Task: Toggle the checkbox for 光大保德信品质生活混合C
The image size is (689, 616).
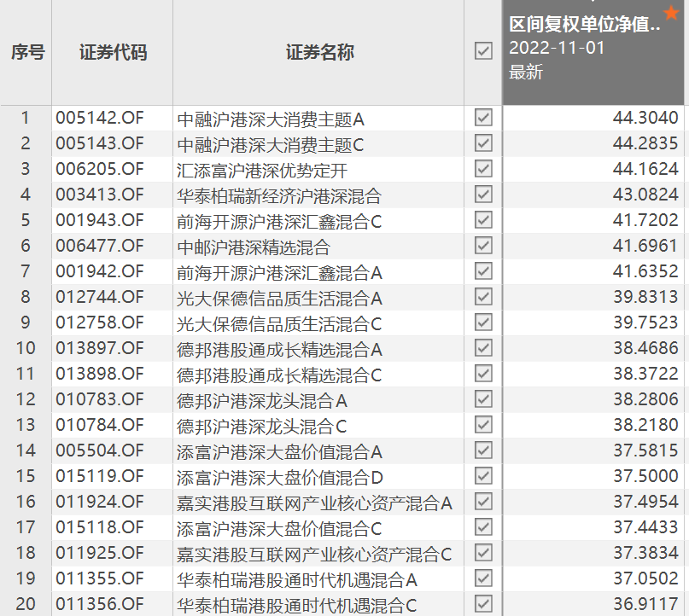Action: click(483, 323)
